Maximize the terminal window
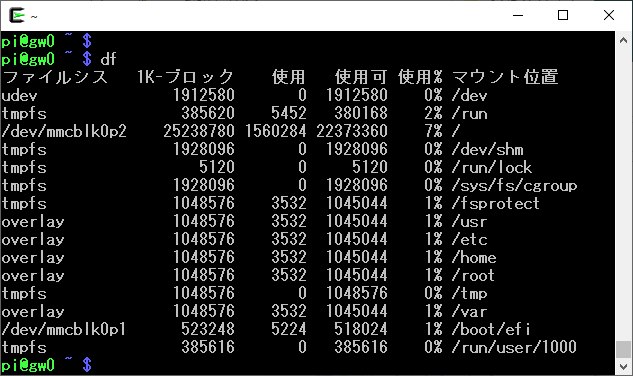633x376 pixels. 563,15
